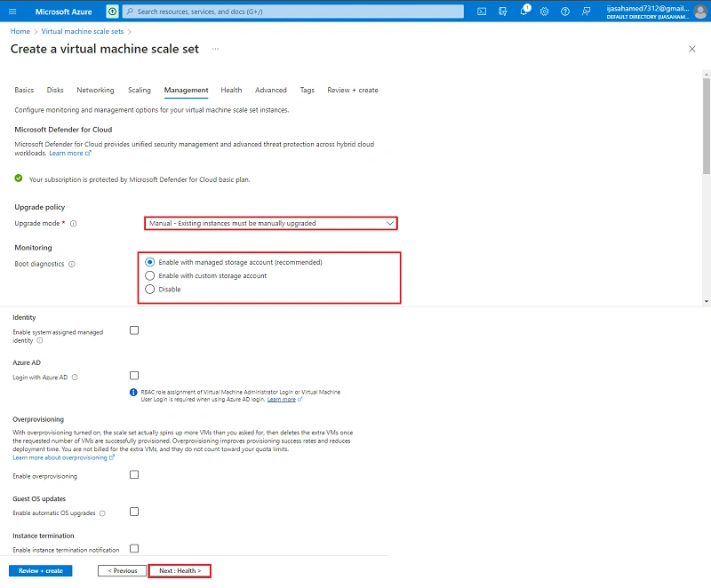Switch to the Networking tab
The image size is (711, 588).
[95, 90]
